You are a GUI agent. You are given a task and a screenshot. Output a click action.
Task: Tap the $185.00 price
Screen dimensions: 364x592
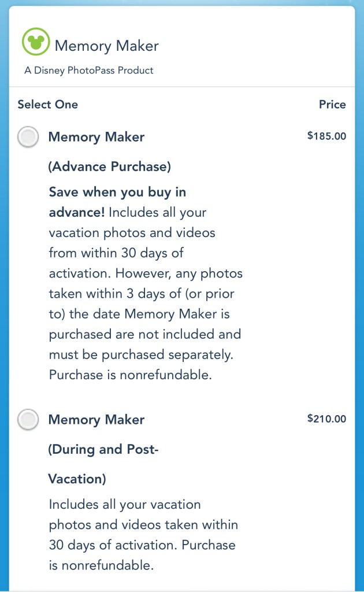click(x=326, y=136)
